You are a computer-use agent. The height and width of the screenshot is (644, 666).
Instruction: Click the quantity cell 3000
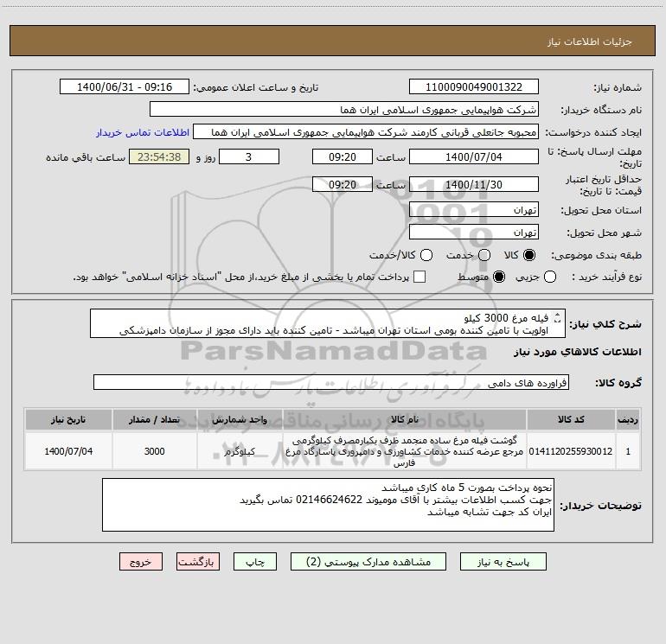click(154, 451)
